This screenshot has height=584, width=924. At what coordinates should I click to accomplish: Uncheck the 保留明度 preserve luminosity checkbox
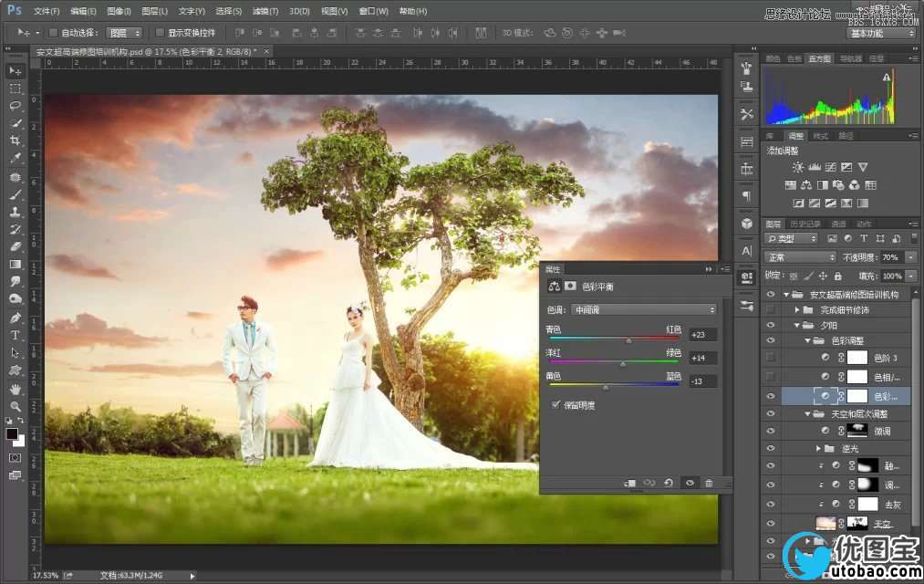tap(555, 405)
